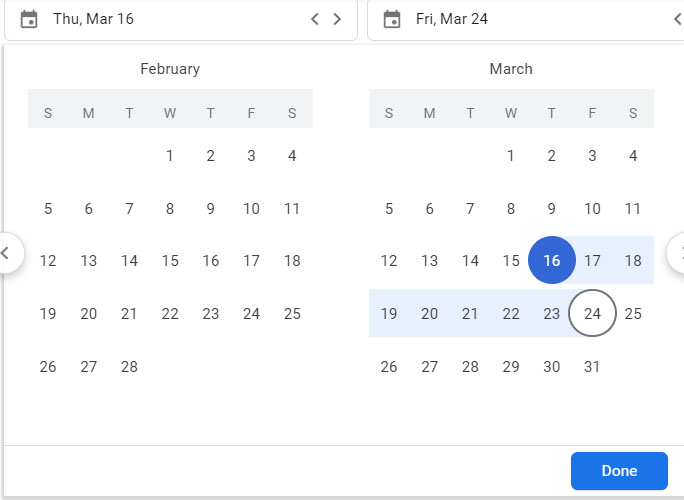Select February 1 on the calendar

pyautogui.click(x=170, y=155)
